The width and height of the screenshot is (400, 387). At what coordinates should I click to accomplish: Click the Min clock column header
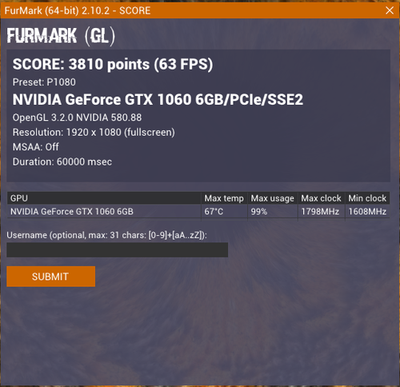pos(367,198)
